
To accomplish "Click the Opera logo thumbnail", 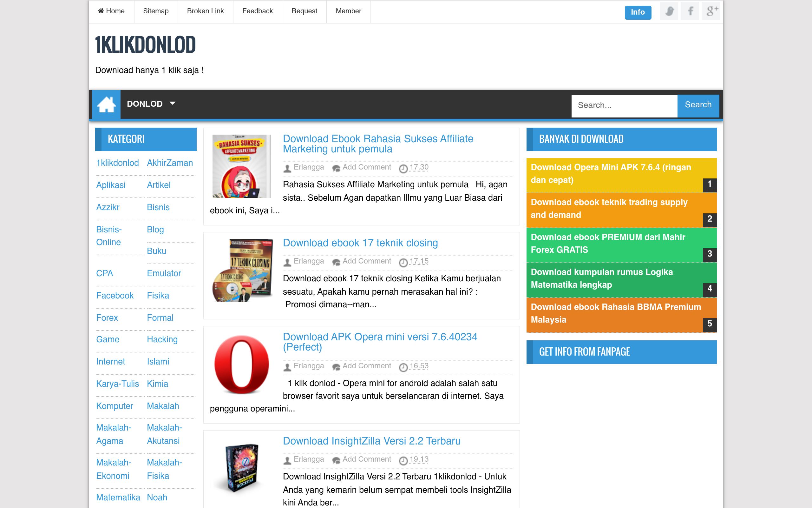I will [242, 365].
